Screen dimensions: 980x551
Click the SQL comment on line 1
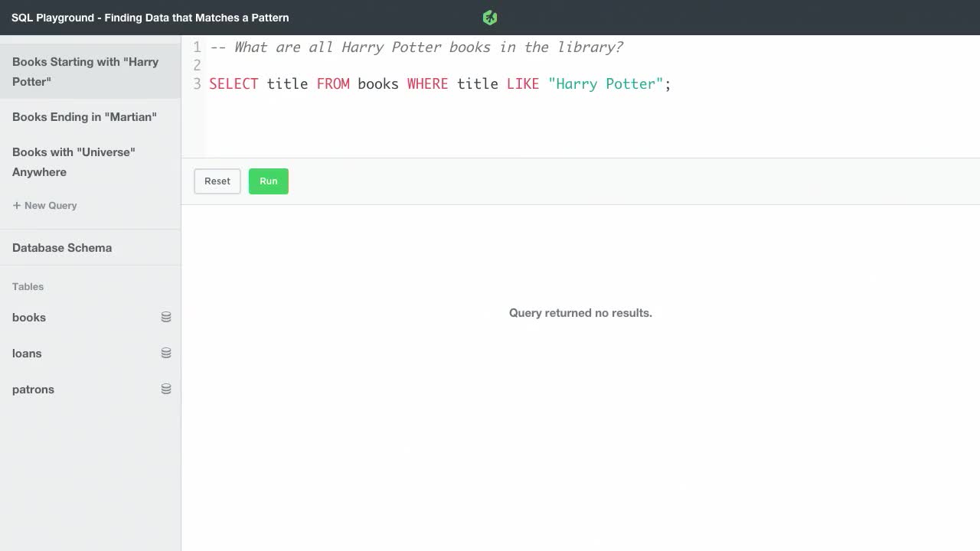point(416,47)
